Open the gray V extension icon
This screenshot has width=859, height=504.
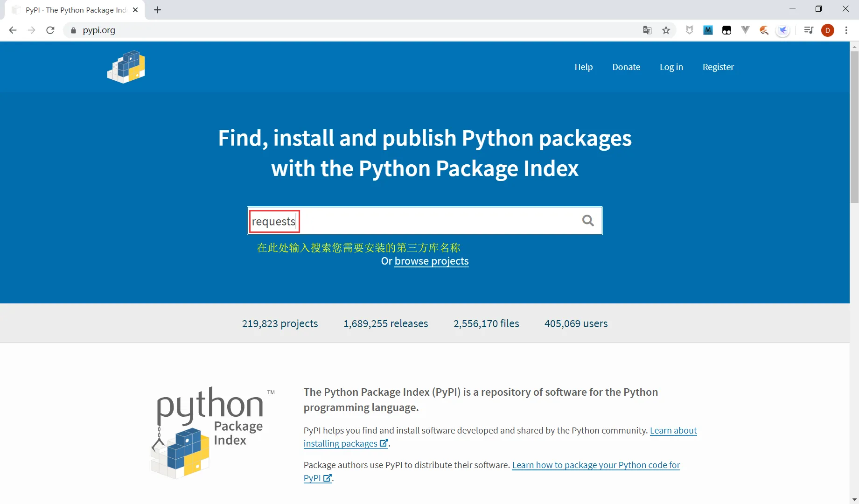click(745, 30)
